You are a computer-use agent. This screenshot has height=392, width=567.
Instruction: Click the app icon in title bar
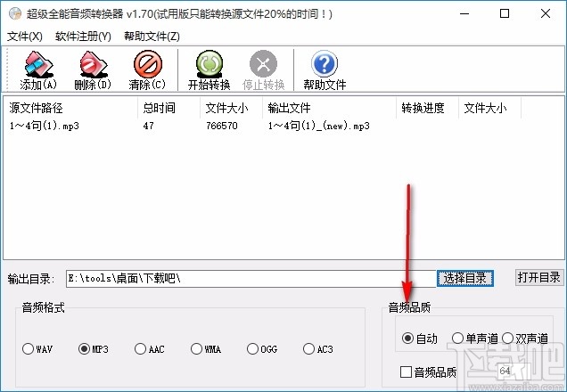coord(15,13)
